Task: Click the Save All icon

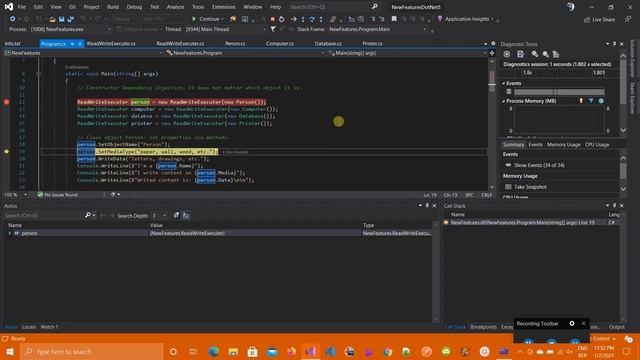Action: pos(71,19)
